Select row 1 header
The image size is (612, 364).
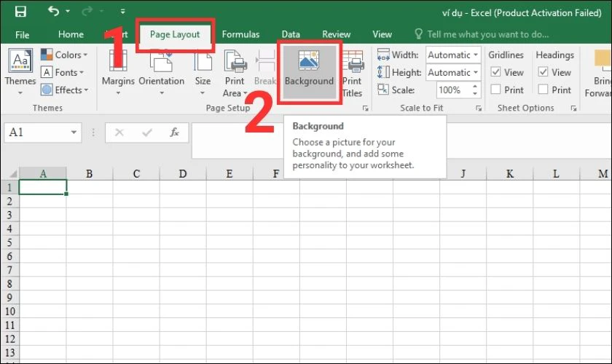(x=9, y=187)
